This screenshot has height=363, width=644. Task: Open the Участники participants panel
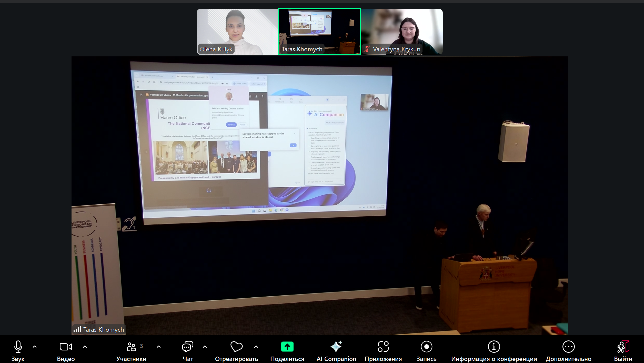click(132, 347)
